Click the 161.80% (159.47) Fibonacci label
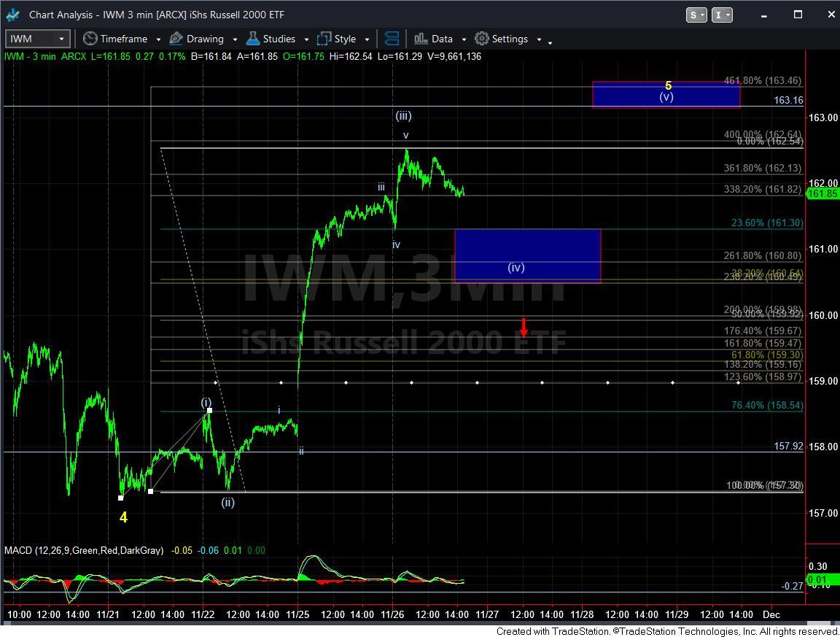The image size is (840, 637). click(763, 343)
